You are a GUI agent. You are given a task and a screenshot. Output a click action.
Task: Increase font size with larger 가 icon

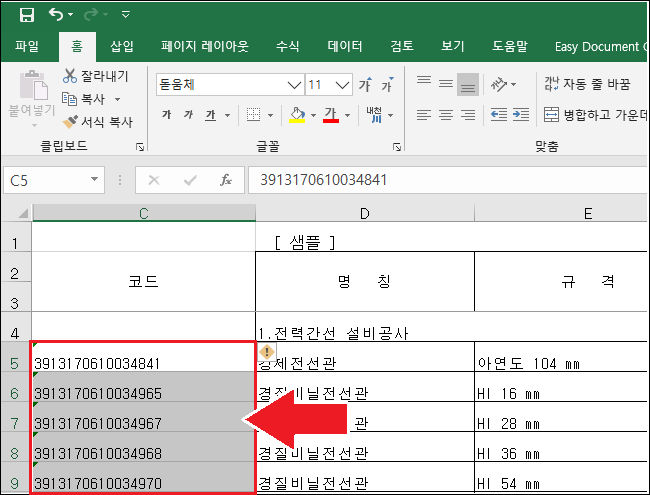pos(365,85)
